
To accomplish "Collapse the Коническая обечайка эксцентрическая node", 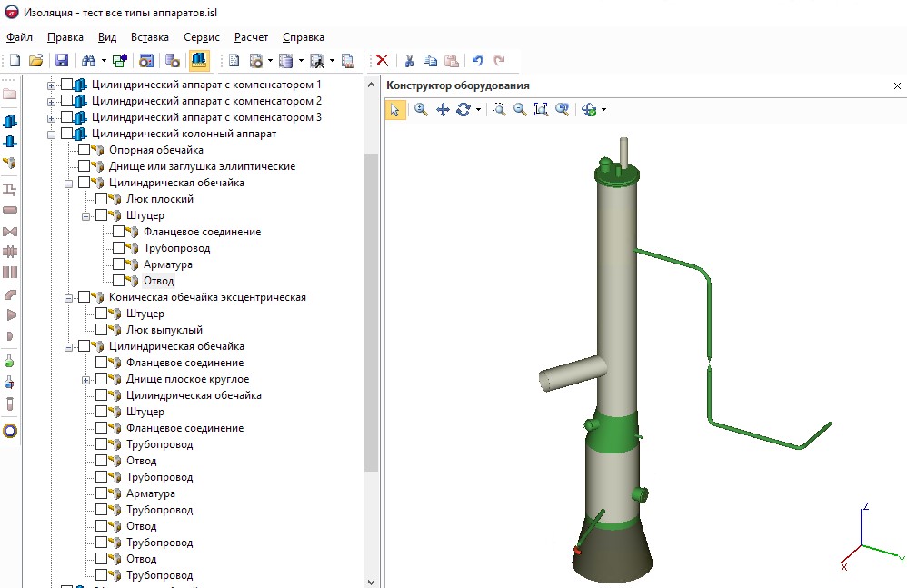I will 68,298.
